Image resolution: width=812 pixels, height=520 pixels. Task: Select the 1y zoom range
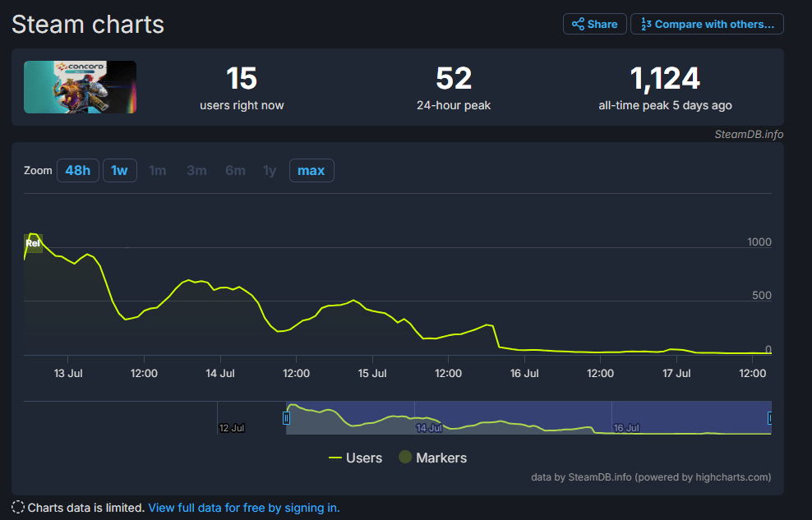(270, 170)
